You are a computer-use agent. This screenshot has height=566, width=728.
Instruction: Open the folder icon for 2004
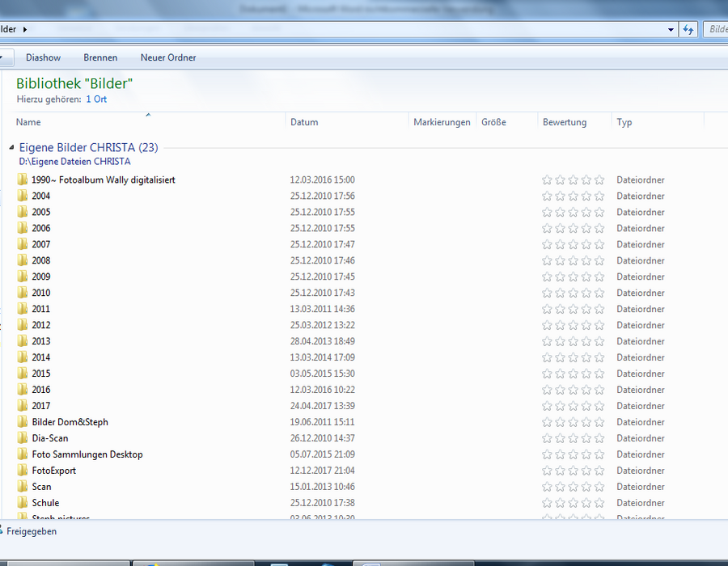pyautogui.click(x=23, y=196)
